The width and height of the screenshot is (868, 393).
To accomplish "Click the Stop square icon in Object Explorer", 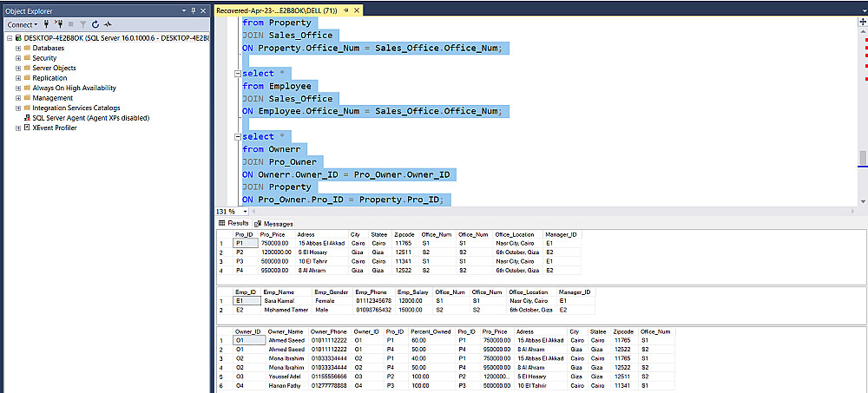I will point(71,24).
